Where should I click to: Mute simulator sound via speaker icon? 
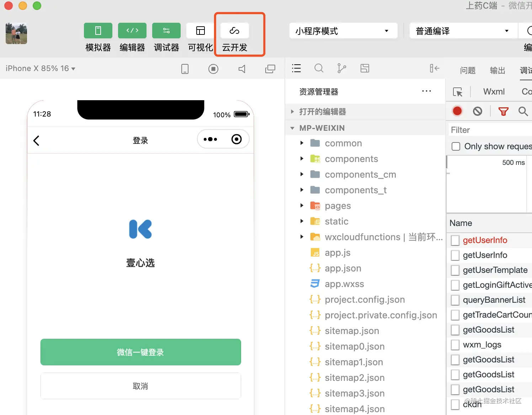242,69
